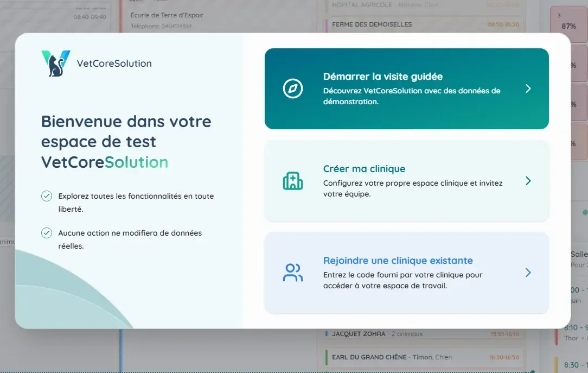Click text Aucune action ne modifiera de données réelles
Viewport: 588px width, 373px height.
(130, 239)
